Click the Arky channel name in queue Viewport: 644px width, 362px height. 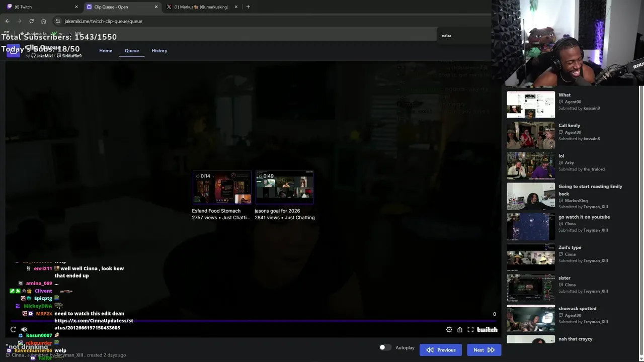[x=569, y=163]
